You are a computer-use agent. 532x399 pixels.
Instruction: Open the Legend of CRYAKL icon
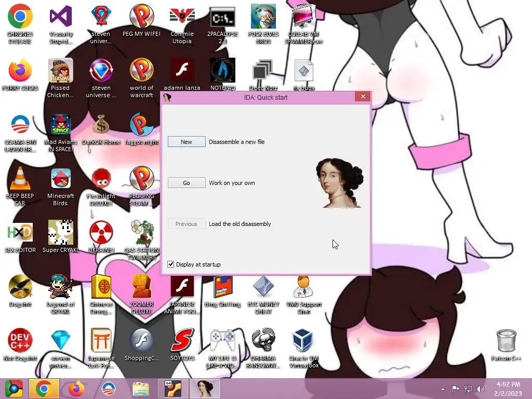[x=60, y=294]
